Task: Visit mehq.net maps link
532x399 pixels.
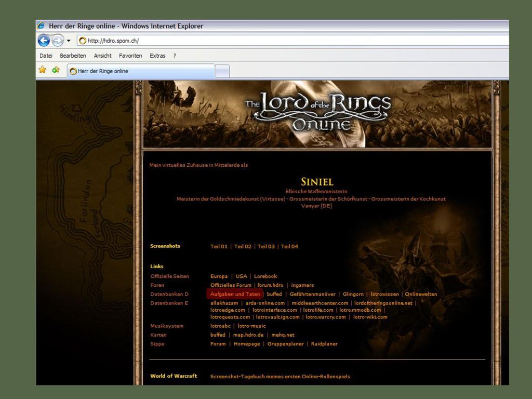Action: pos(283,335)
